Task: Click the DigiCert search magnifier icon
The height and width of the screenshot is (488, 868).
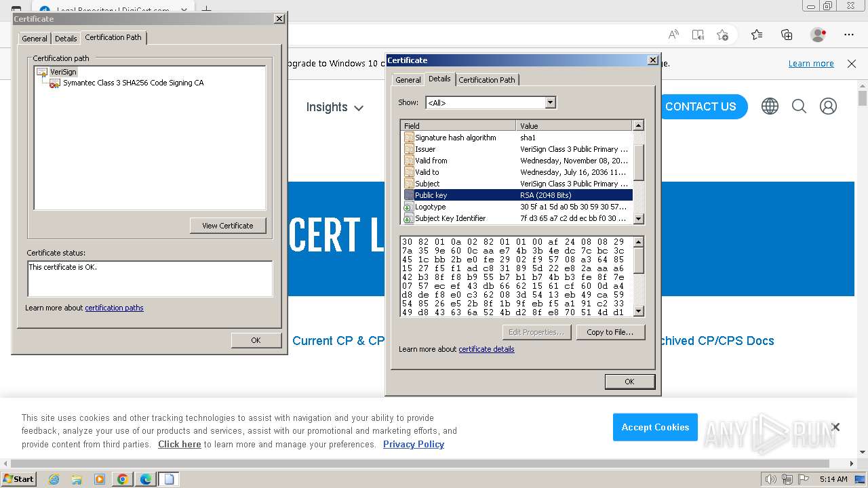Action: [x=799, y=106]
